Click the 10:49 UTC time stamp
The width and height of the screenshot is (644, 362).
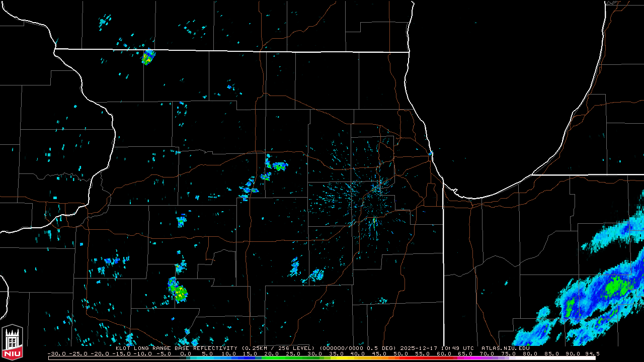click(457, 348)
